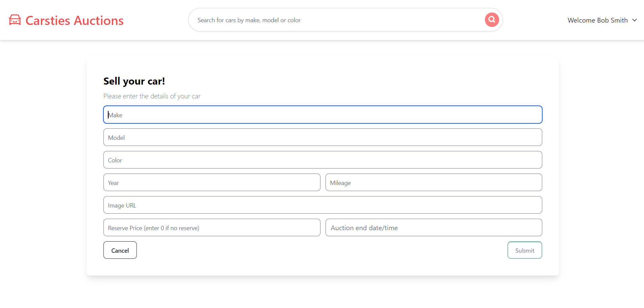Open the Welcome Bob Smith user menu
The width and height of the screenshot is (644, 308).
point(597,20)
